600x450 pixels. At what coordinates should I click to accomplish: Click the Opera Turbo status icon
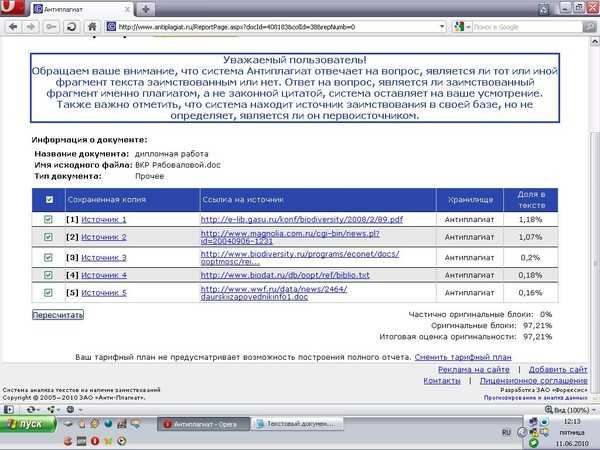pos(70,409)
